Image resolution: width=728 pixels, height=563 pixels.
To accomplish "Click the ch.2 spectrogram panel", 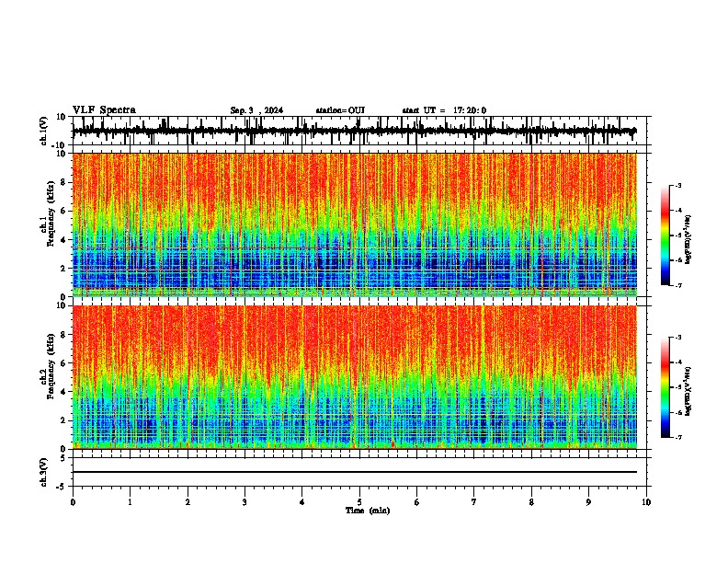I will 355,377.
